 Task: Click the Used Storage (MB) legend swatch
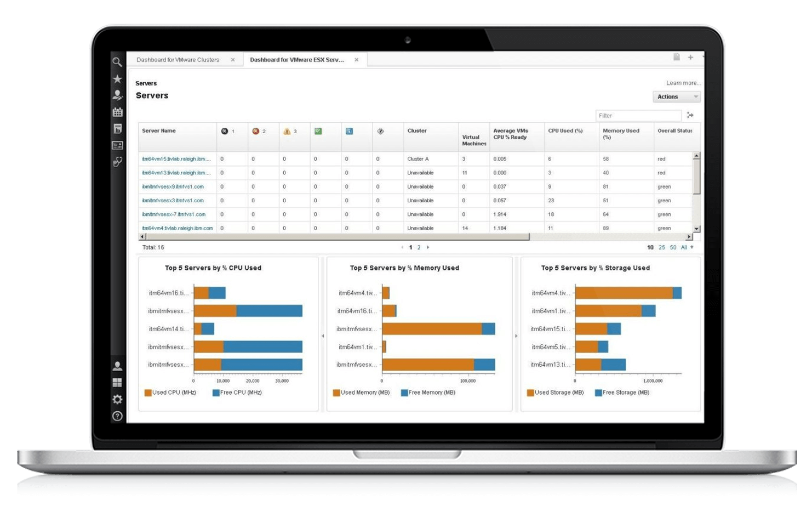[x=530, y=393]
